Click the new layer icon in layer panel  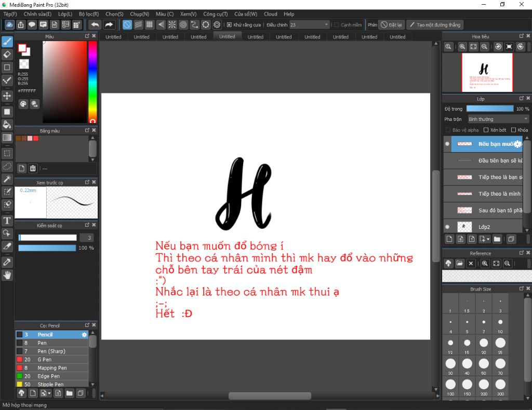tap(449, 239)
